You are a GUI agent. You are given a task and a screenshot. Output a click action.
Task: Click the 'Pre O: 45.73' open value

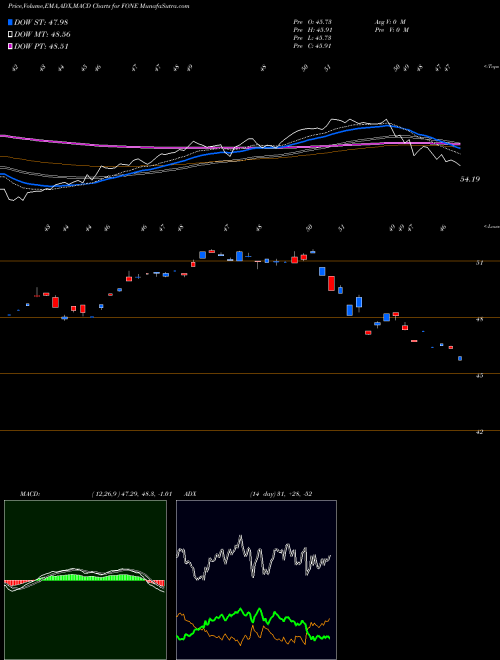coord(313,22)
